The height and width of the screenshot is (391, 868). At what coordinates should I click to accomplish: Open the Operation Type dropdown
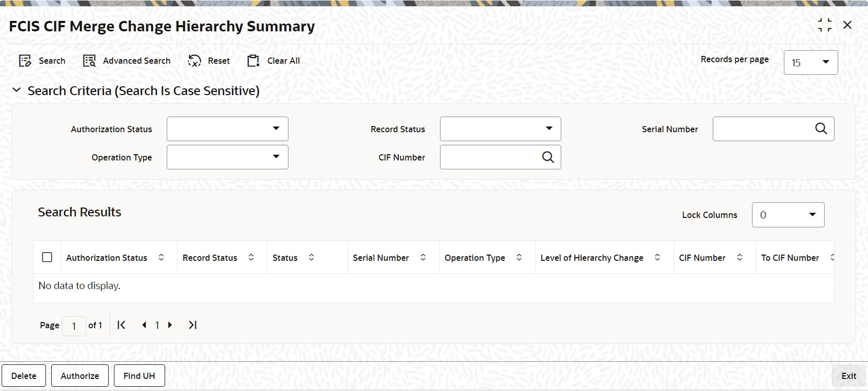(x=227, y=157)
